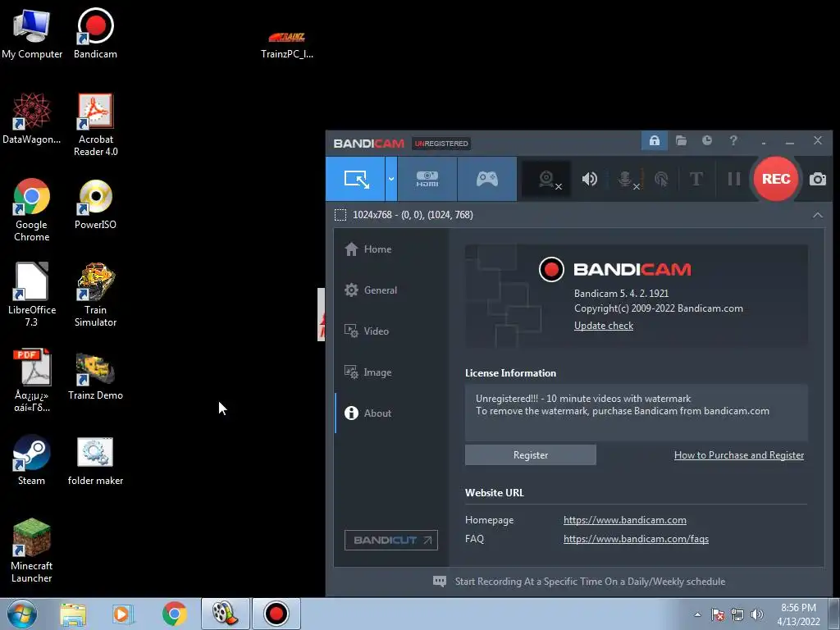
Task: Click the 1024x768 capture area text
Action: tap(413, 215)
